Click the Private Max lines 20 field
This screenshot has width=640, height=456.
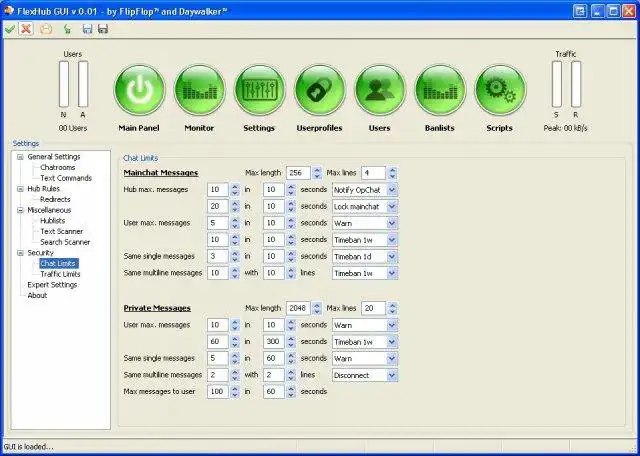tap(373, 308)
